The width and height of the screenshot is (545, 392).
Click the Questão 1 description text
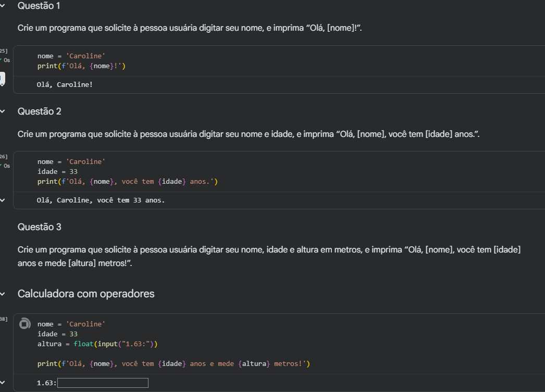[x=190, y=28]
